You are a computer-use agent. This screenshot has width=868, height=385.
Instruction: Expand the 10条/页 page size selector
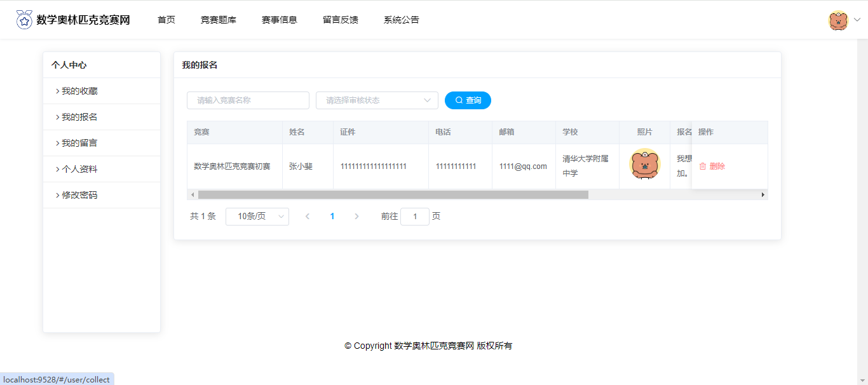coord(257,217)
